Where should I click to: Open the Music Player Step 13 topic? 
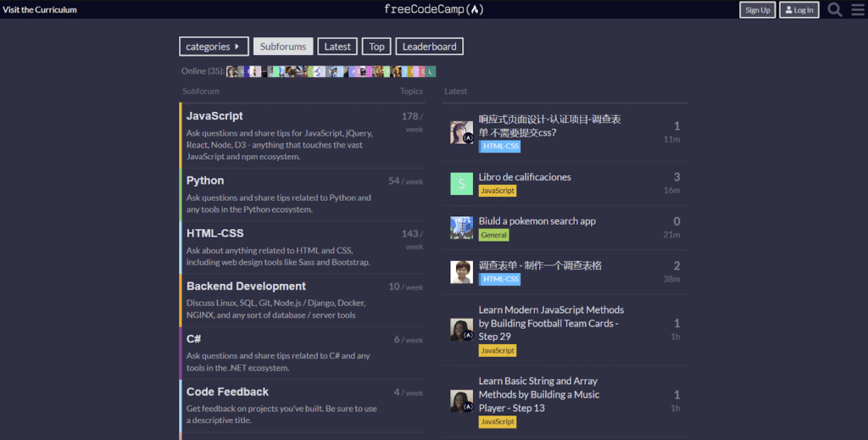538,394
